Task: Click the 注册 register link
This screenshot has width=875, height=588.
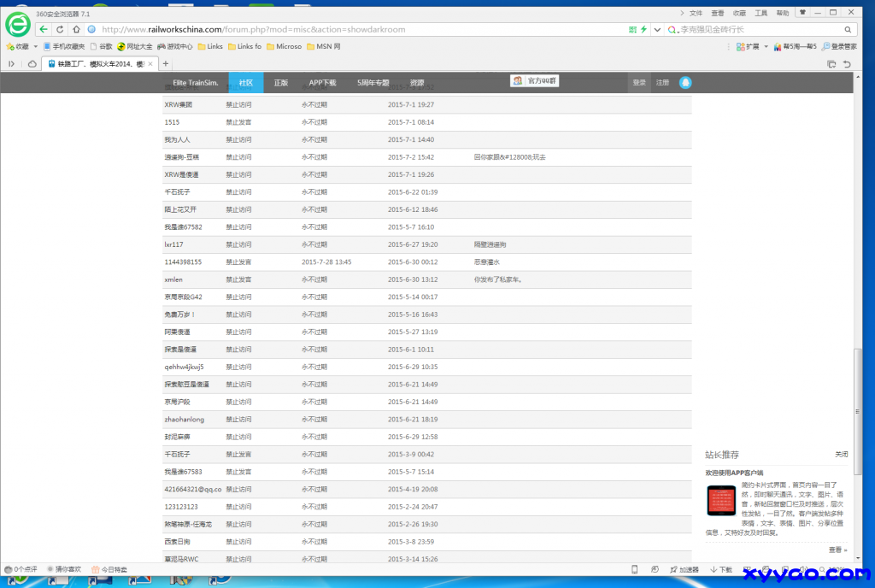Action: tap(662, 83)
